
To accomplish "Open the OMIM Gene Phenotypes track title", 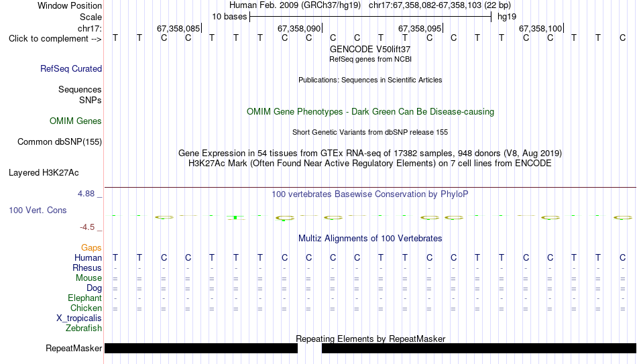I will [370, 112].
